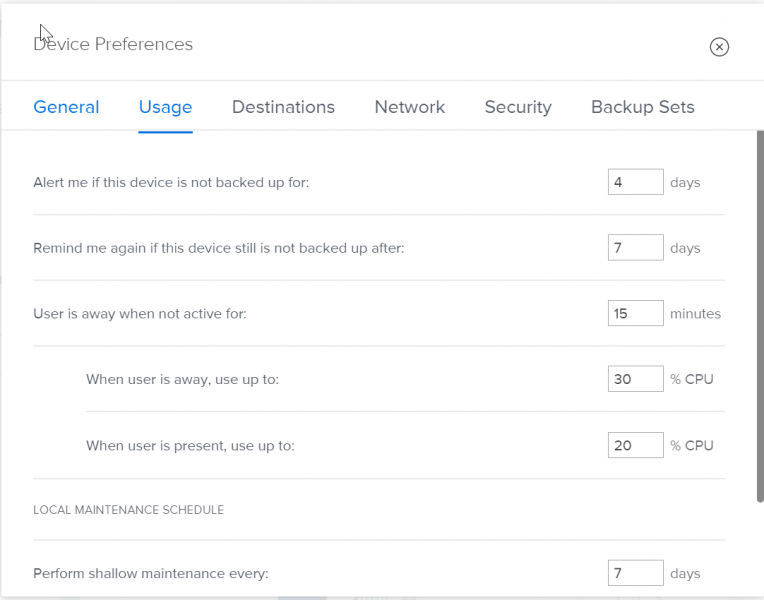Click the Device Preferences title text

click(113, 45)
